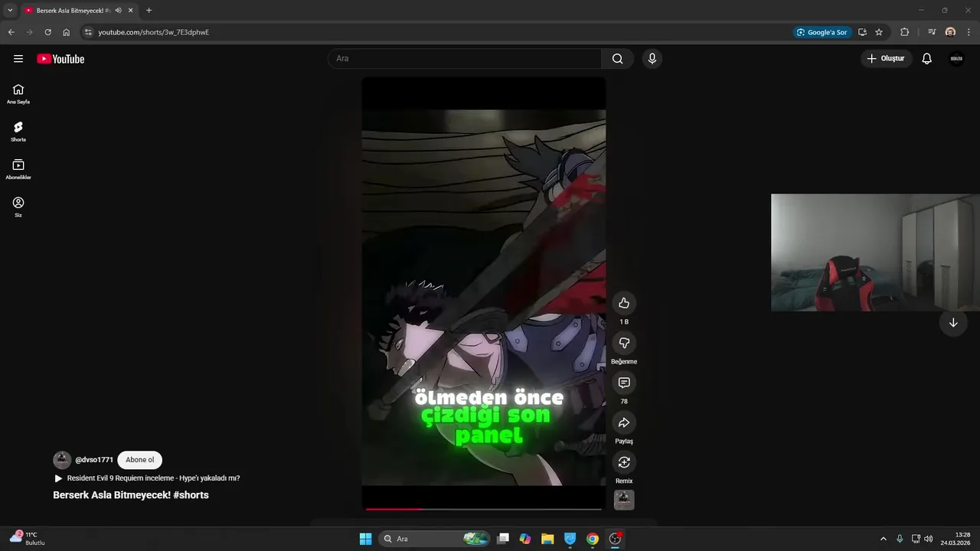Reload the page in Chrome

click(x=47, y=32)
